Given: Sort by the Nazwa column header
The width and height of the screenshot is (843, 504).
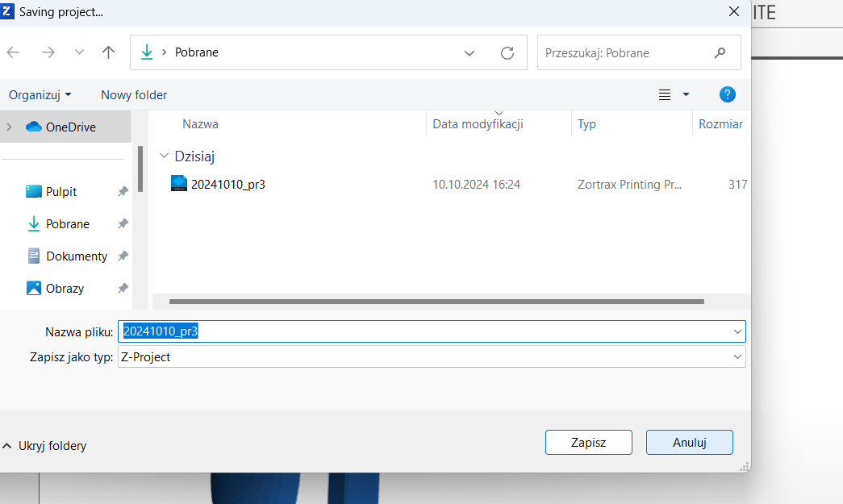Looking at the screenshot, I should click(200, 124).
